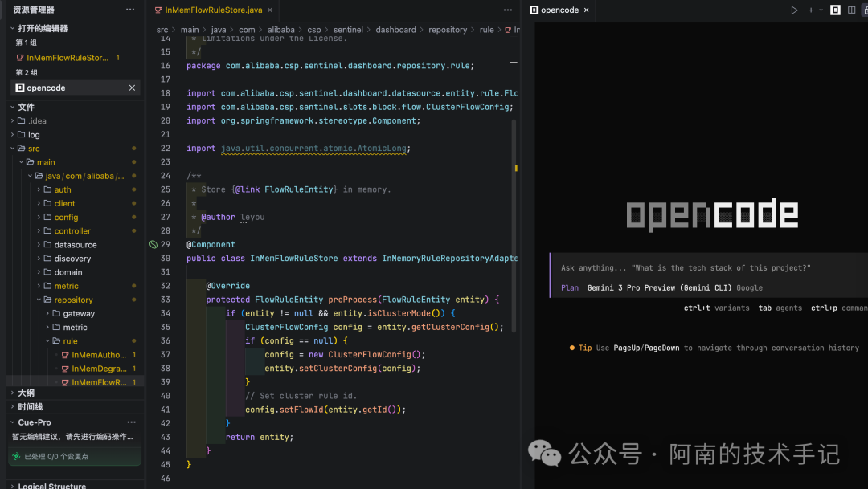Image resolution: width=868 pixels, height=489 pixels.
Task: Click the editor more actions (...) icon
Action: click(x=507, y=10)
